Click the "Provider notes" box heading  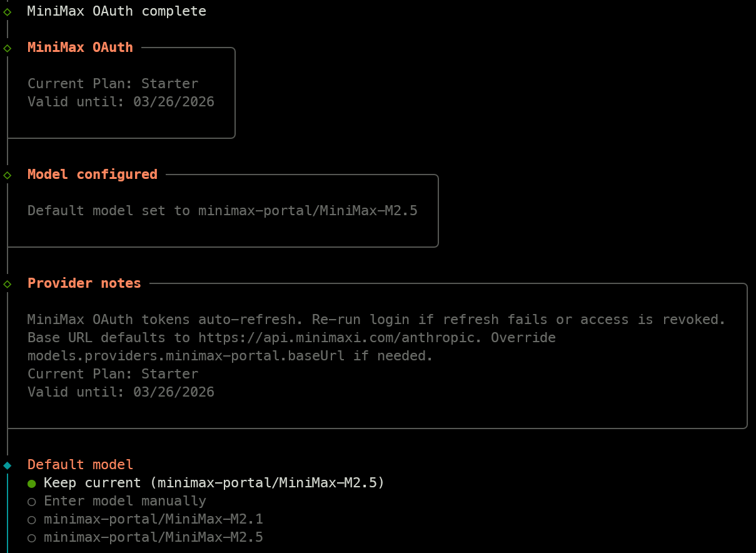pyautogui.click(x=84, y=283)
